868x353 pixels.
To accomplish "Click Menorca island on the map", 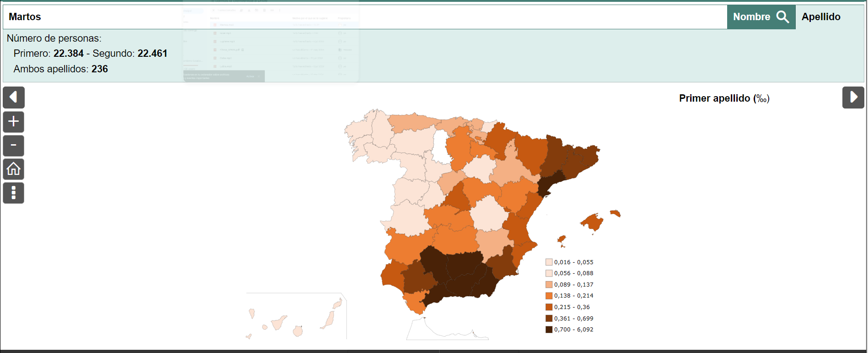I will 616,213.
